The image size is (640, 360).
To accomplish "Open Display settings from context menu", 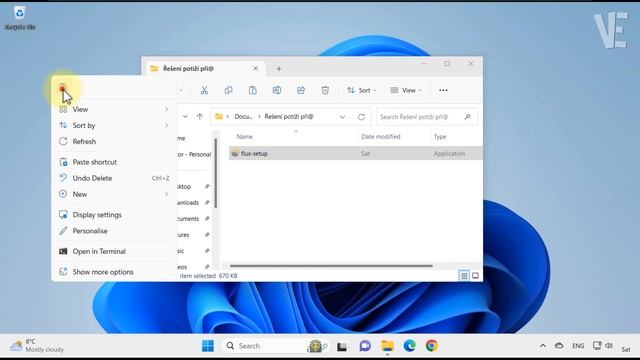I will coord(114,215).
